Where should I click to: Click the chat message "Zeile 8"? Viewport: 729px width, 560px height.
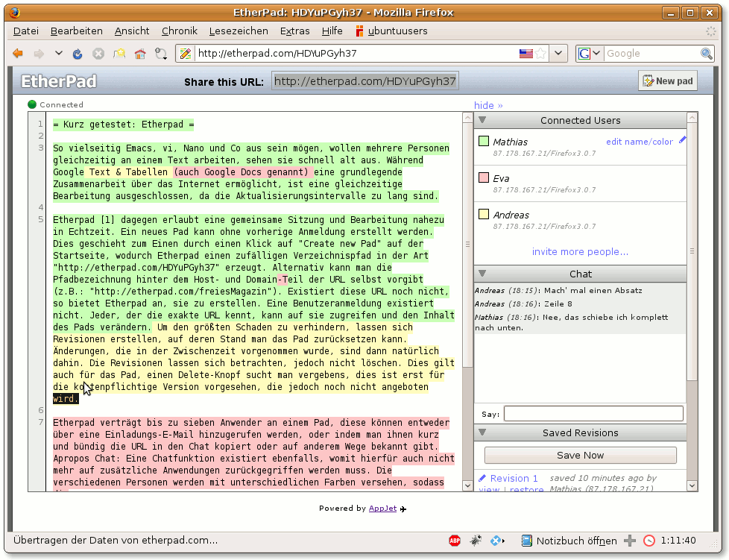[558, 304]
